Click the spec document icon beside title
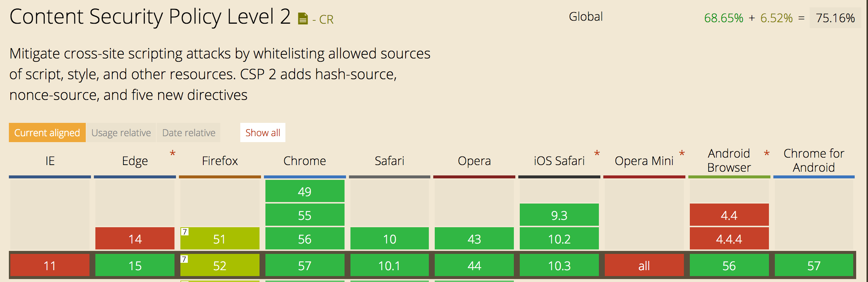 pyautogui.click(x=303, y=19)
